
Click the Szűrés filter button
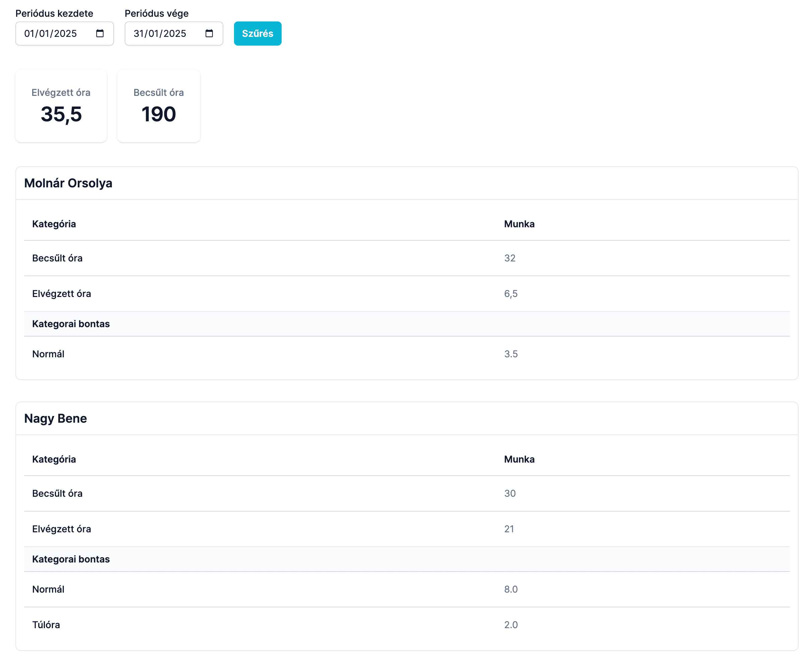257,34
